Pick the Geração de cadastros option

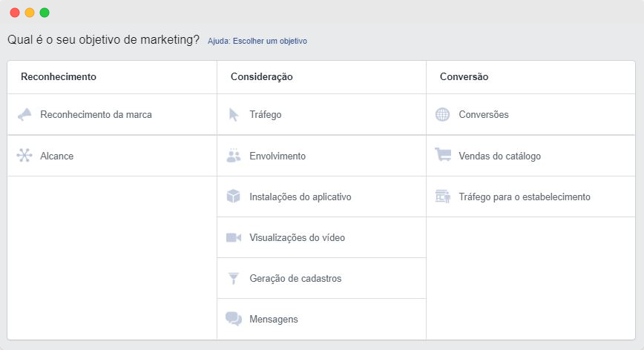(295, 278)
